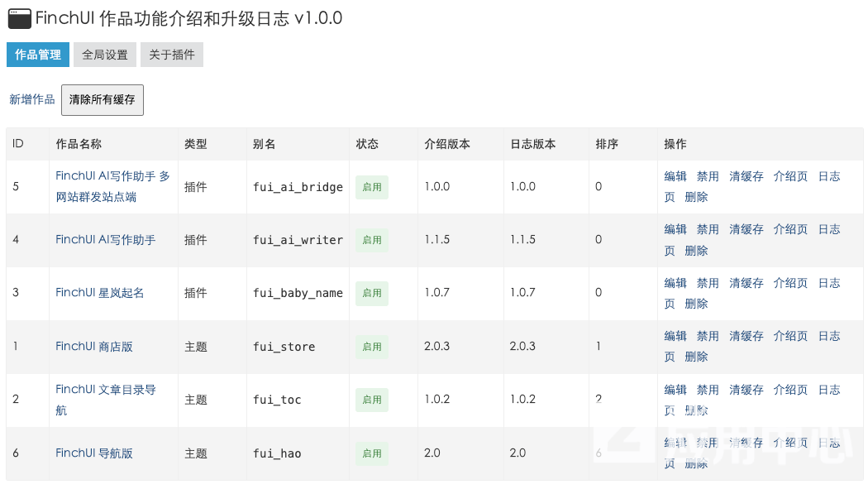The height and width of the screenshot is (489, 868).
Task: Open 介绍页 for the fui_store row
Action: [x=790, y=336]
